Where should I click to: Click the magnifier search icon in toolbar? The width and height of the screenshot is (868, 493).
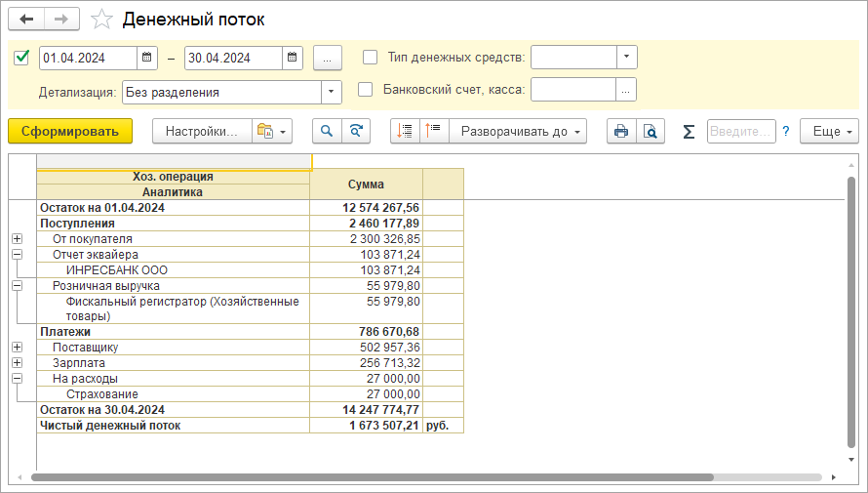(327, 131)
